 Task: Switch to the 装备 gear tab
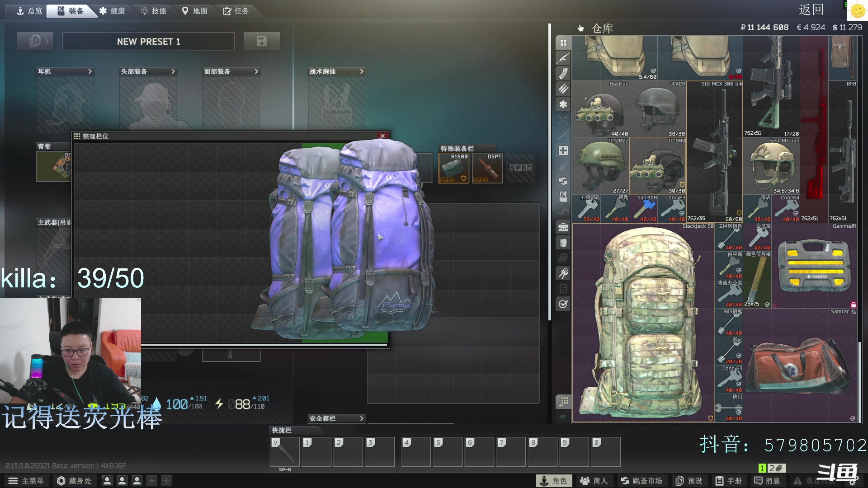[71, 11]
